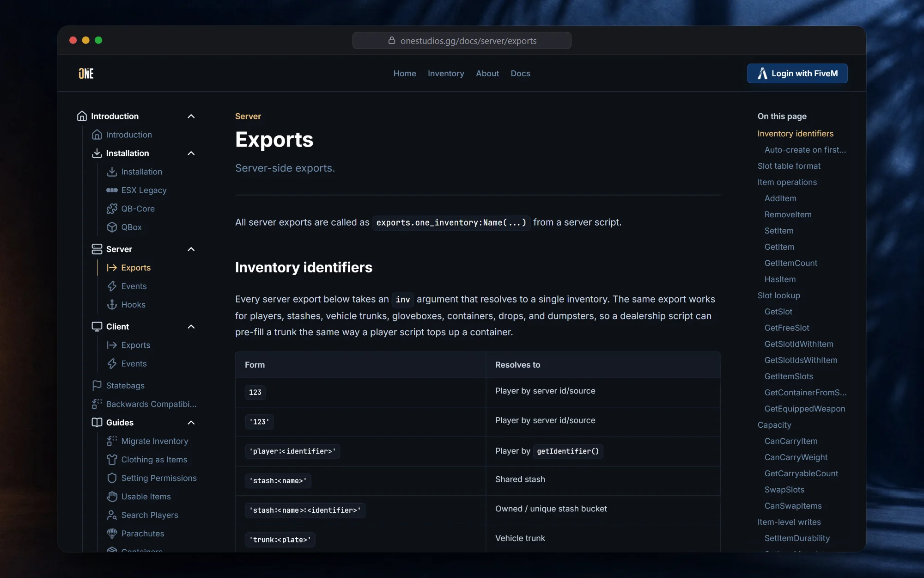The width and height of the screenshot is (924, 578).
Task: Click the Hooks anchor icon
Action: tap(112, 305)
